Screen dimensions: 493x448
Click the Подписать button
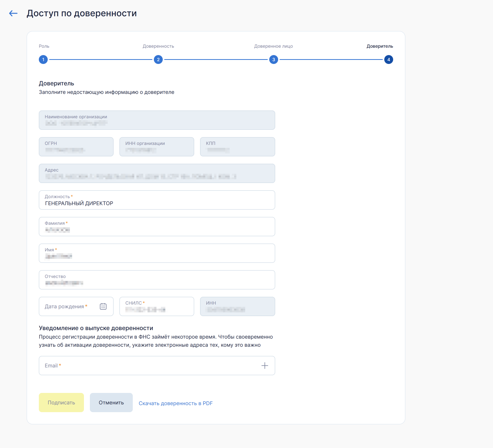[x=61, y=403]
